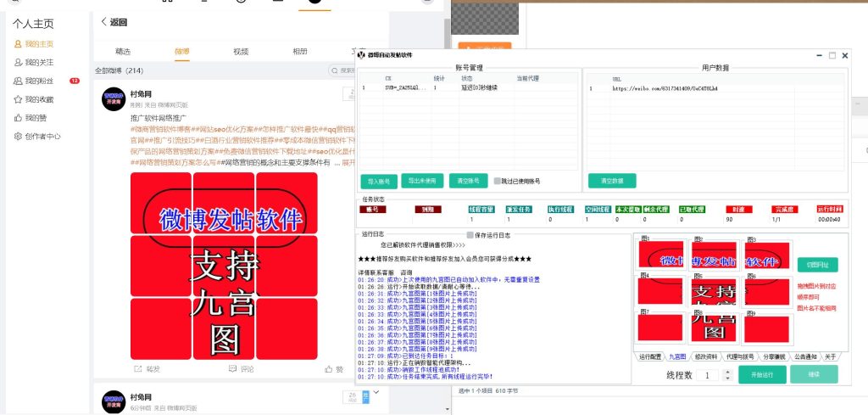Image resolution: width=868 pixels, height=415 pixels.
Task: Click the posting software title logo icon
Action: (362, 55)
